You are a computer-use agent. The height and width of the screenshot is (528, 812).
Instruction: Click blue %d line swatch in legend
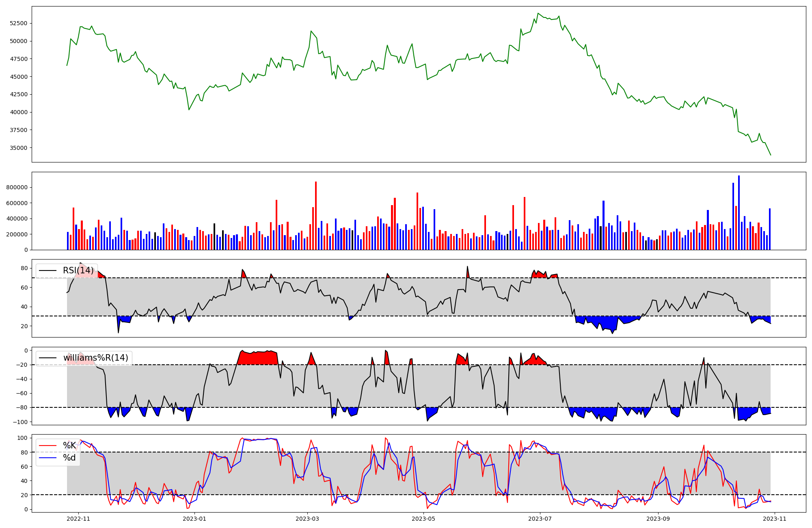48,458
